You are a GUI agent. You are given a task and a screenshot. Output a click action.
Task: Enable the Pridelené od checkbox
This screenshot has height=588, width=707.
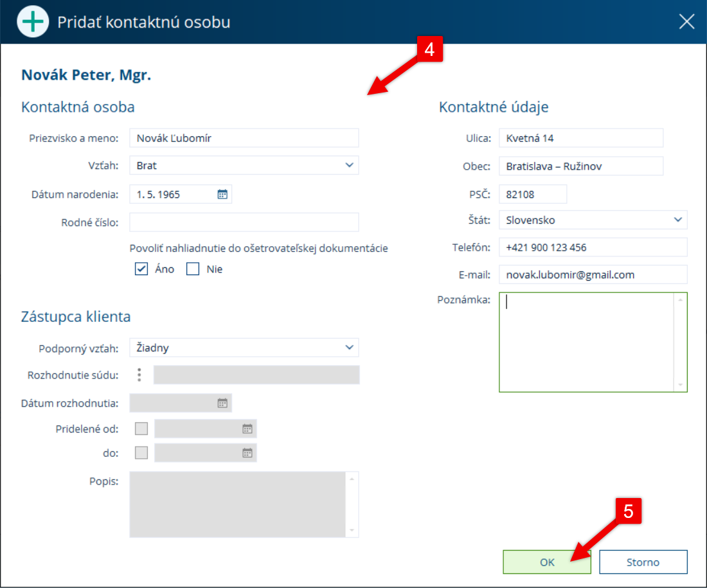click(141, 429)
